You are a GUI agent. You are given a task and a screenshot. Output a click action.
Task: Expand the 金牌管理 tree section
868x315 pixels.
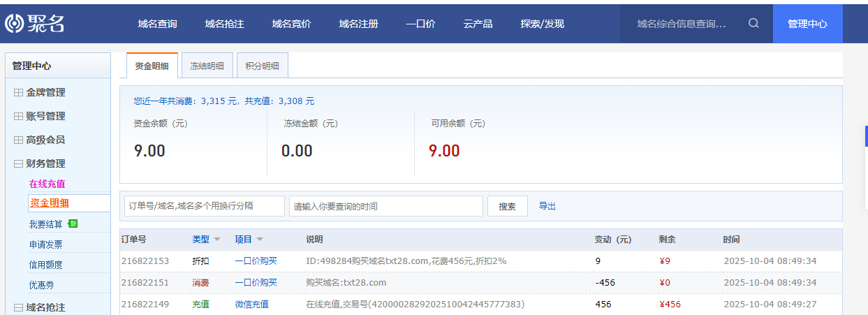point(19,92)
